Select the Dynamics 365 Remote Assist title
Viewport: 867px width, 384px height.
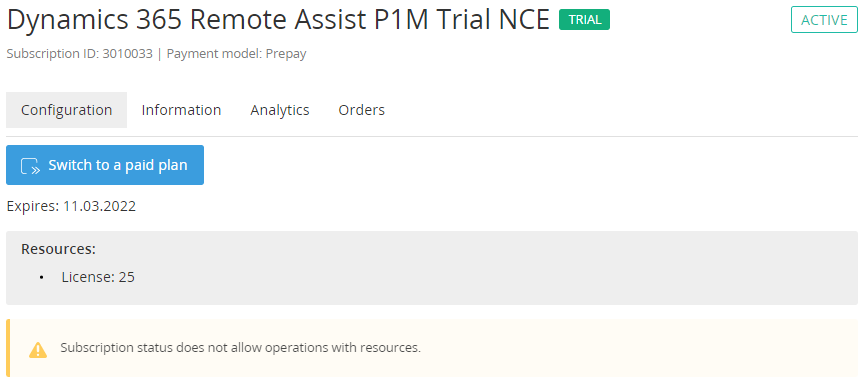point(278,20)
